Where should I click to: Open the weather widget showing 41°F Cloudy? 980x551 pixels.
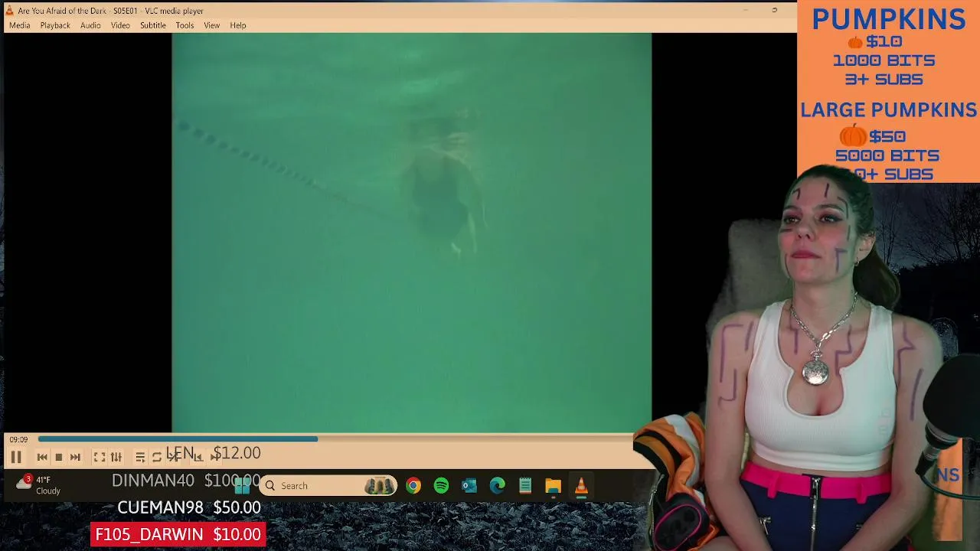(x=38, y=485)
